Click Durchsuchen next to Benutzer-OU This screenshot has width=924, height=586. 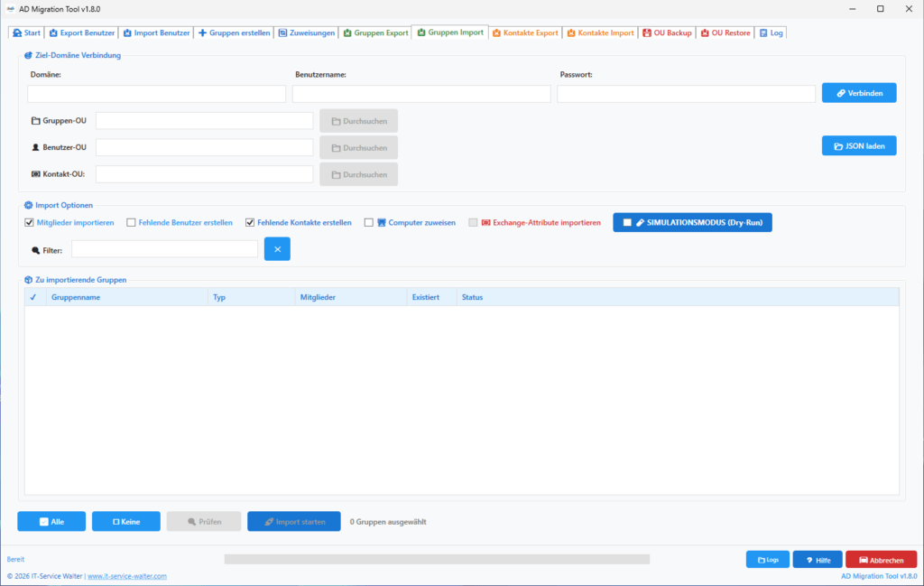(359, 148)
